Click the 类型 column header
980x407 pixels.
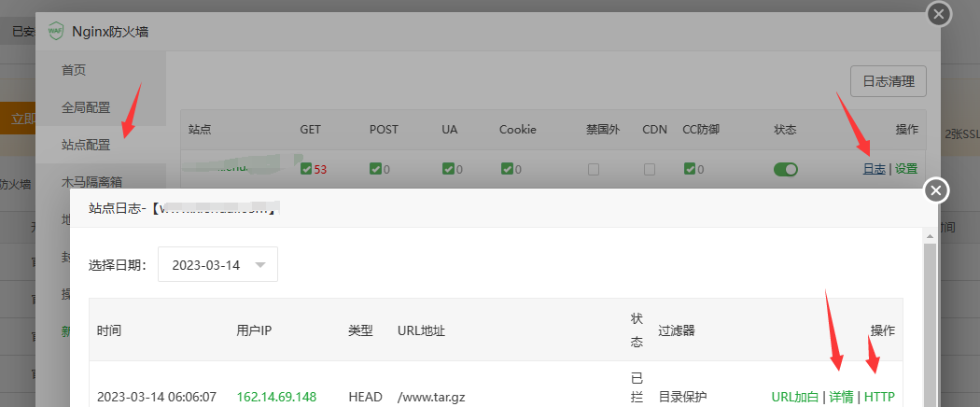click(x=360, y=330)
